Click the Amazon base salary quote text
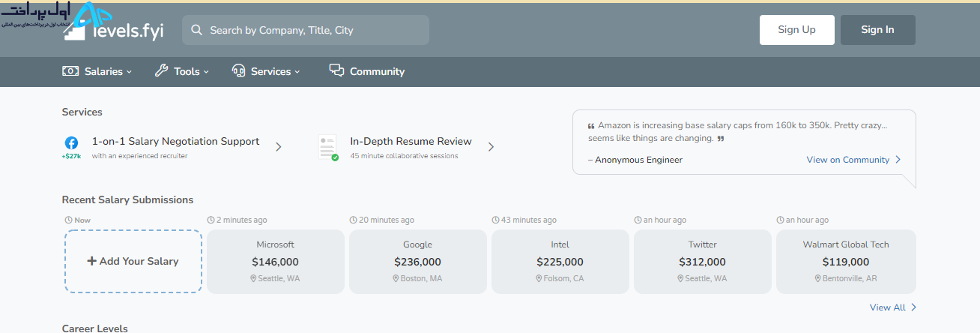 (737, 132)
